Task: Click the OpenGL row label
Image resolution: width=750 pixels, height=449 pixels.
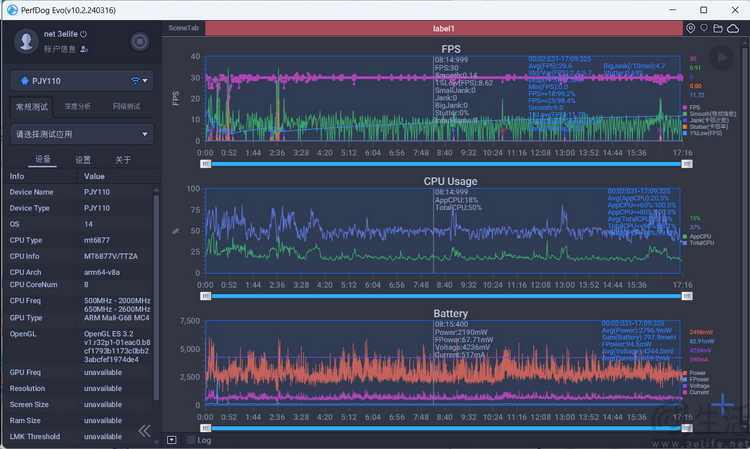Action: 23,334
